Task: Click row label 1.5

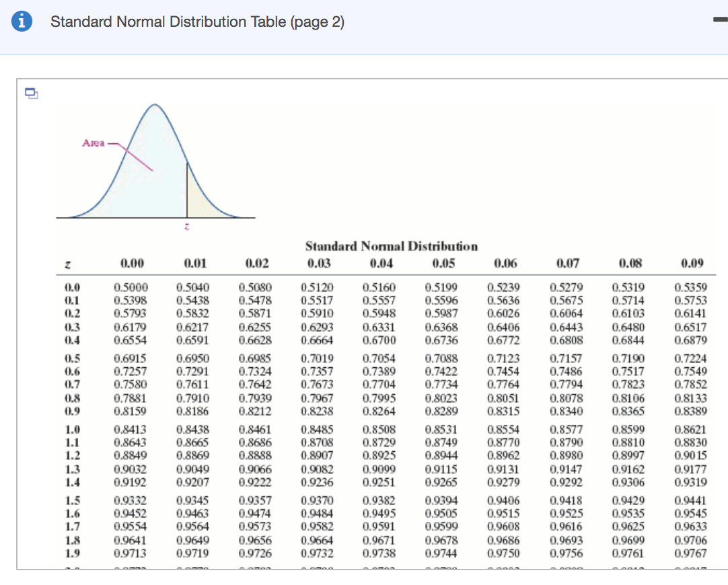Action: point(72,500)
